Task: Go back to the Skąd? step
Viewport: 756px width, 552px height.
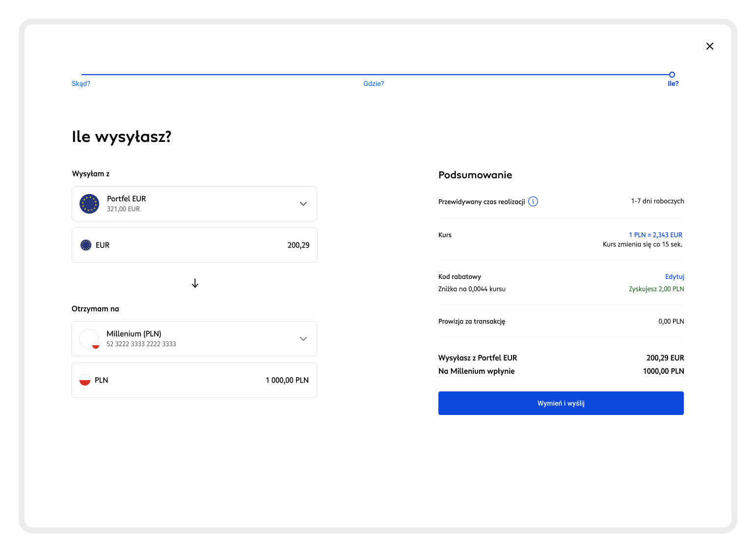Action: click(81, 83)
